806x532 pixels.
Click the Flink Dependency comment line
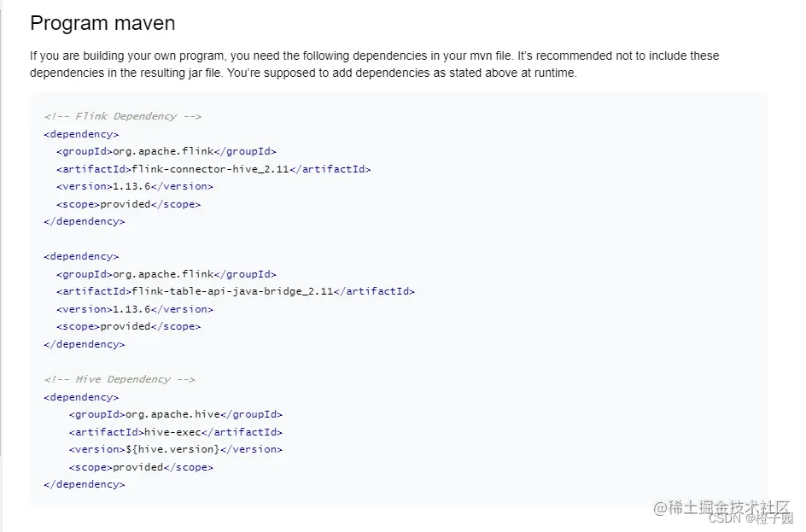pyautogui.click(x=122, y=116)
